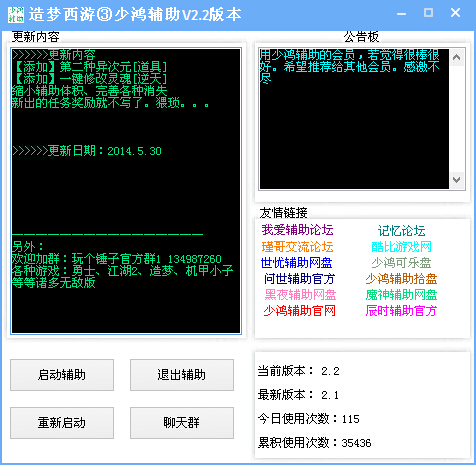This screenshot has width=476, height=465.
Task: Open the 聊天群 chat group button
Action: point(182,423)
